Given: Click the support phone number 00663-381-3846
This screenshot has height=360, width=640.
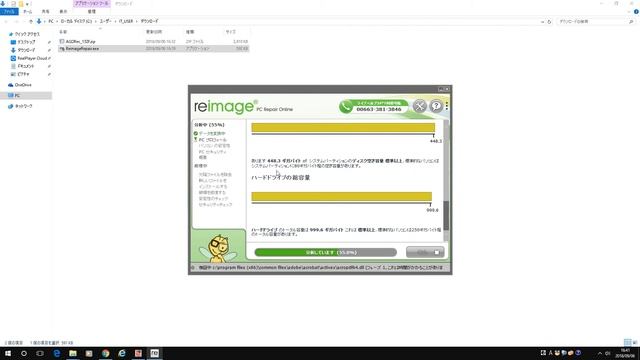Looking at the screenshot, I should 378,109.
